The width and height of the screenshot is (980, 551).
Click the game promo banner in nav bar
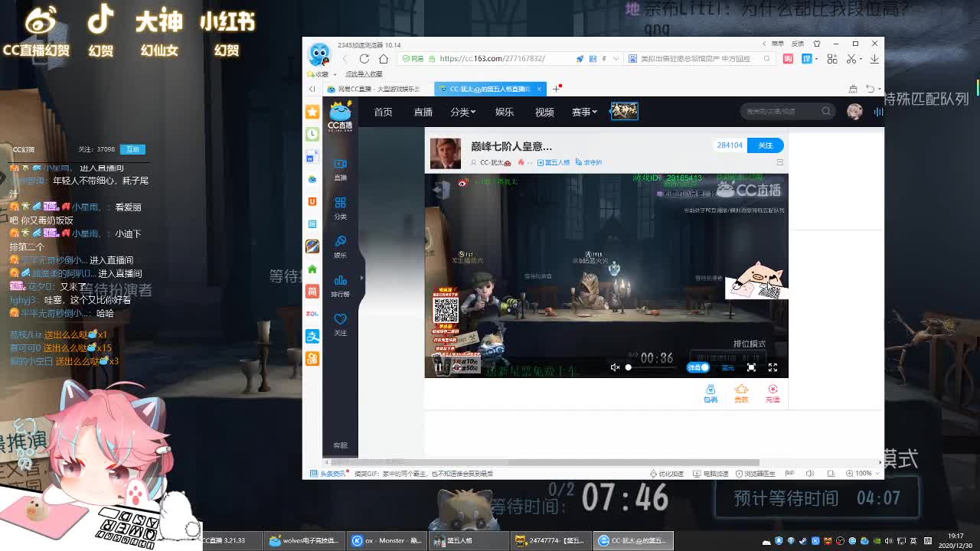click(x=624, y=111)
